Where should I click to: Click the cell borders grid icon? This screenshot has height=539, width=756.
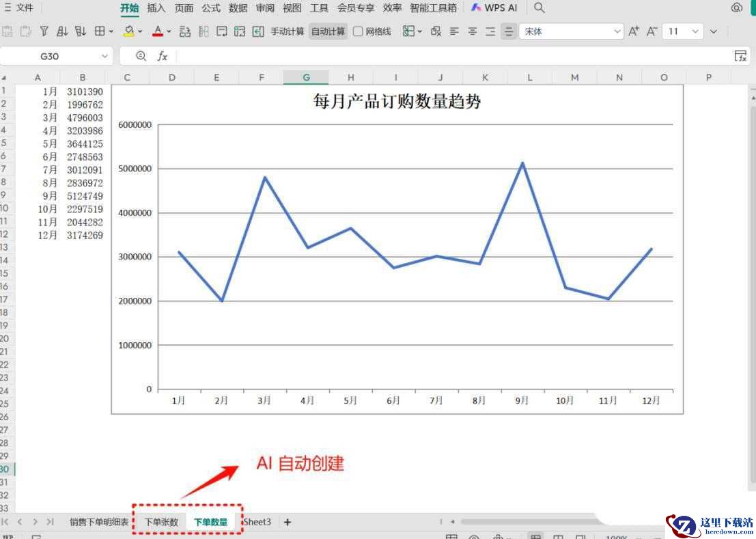100,31
